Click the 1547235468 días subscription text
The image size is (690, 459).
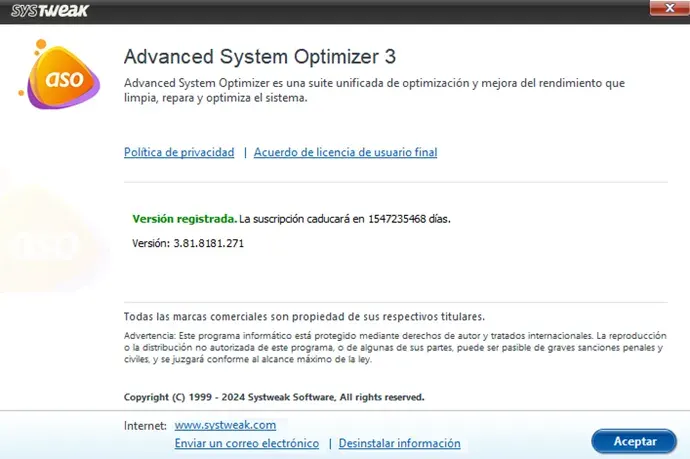pos(409,219)
